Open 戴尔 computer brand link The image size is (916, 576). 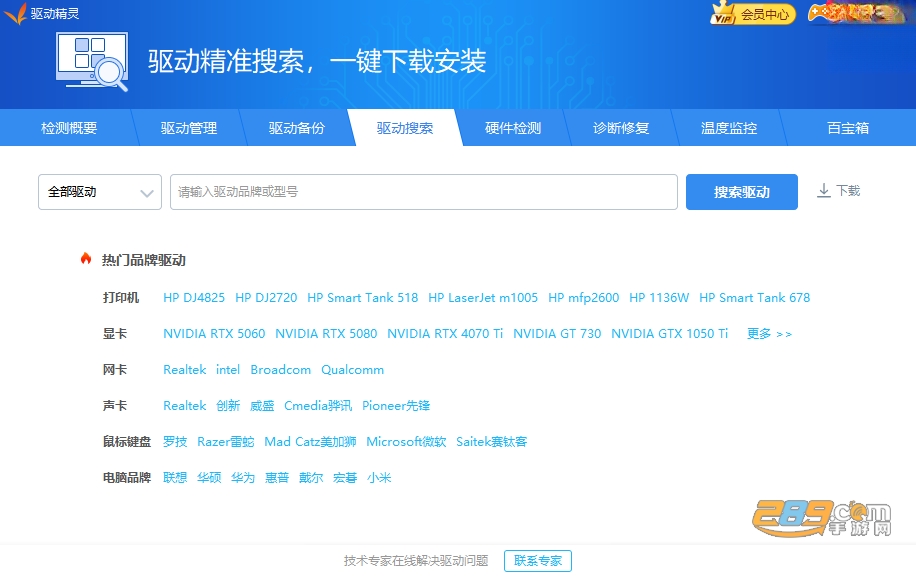click(311, 478)
